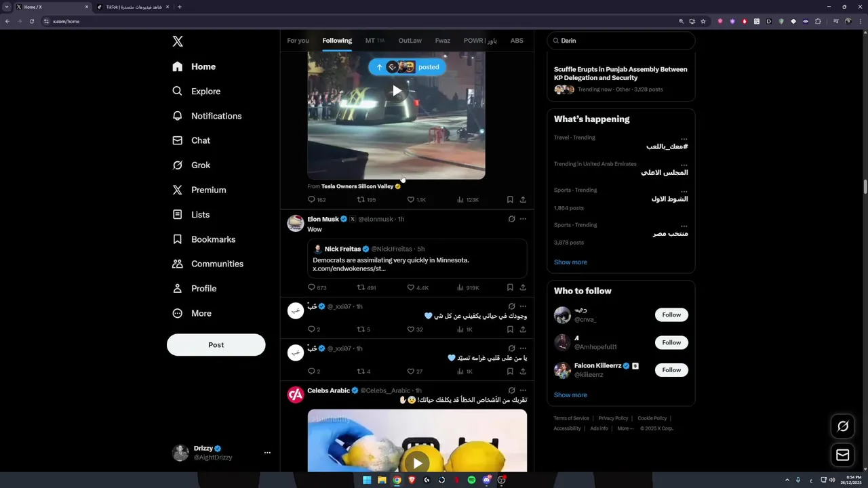Screen dimensions: 868x488
Task: Open Lists from the sidebar
Action: pos(191,214)
